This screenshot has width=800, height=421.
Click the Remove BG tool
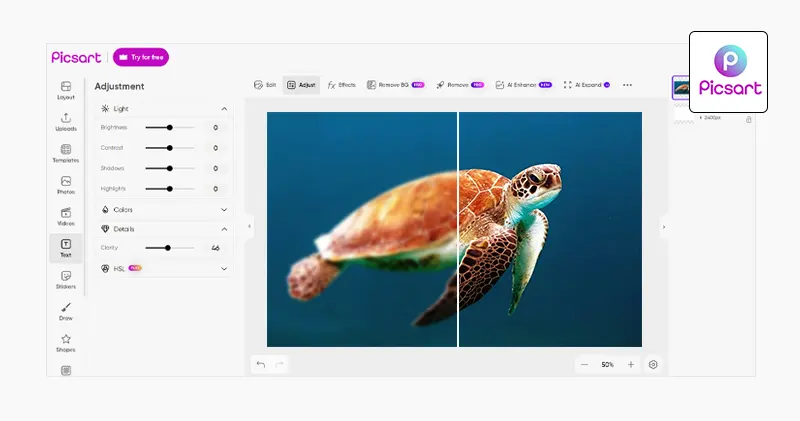coord(395,85)
